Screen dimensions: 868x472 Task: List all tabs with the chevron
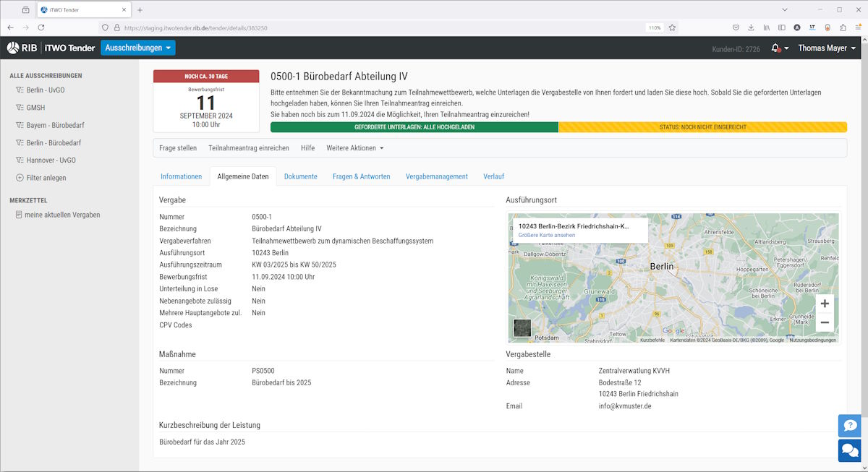point(785,9)
